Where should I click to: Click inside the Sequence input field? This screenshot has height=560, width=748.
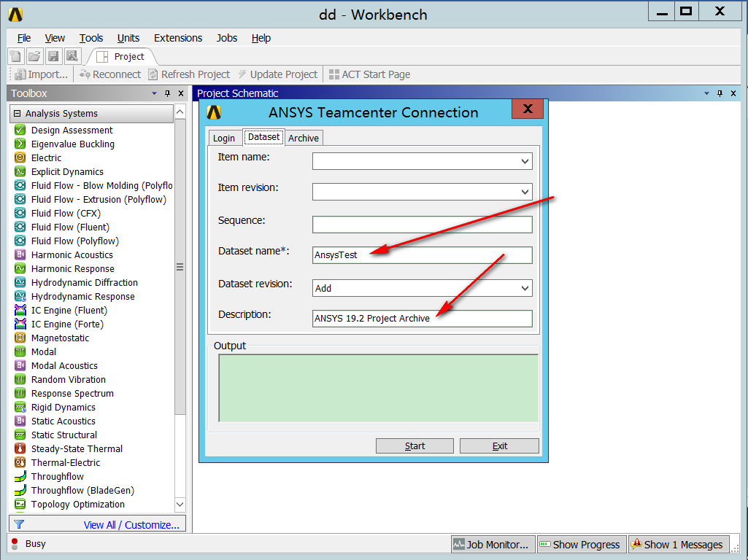pos(422,225)
